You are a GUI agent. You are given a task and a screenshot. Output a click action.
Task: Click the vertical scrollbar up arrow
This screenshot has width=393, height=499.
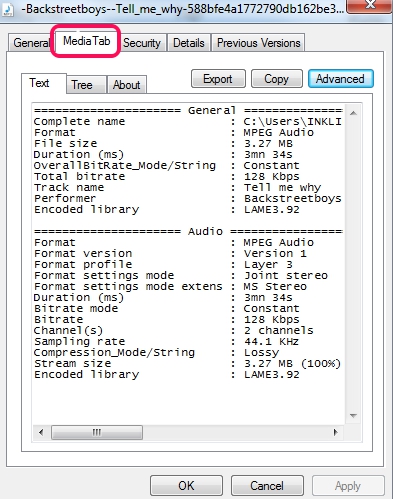pyautogui.click(x=353, y=113)
